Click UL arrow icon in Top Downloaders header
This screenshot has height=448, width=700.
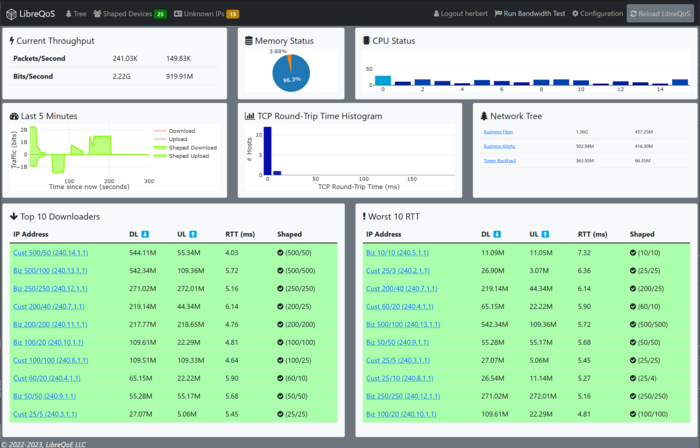coord(193,234)
